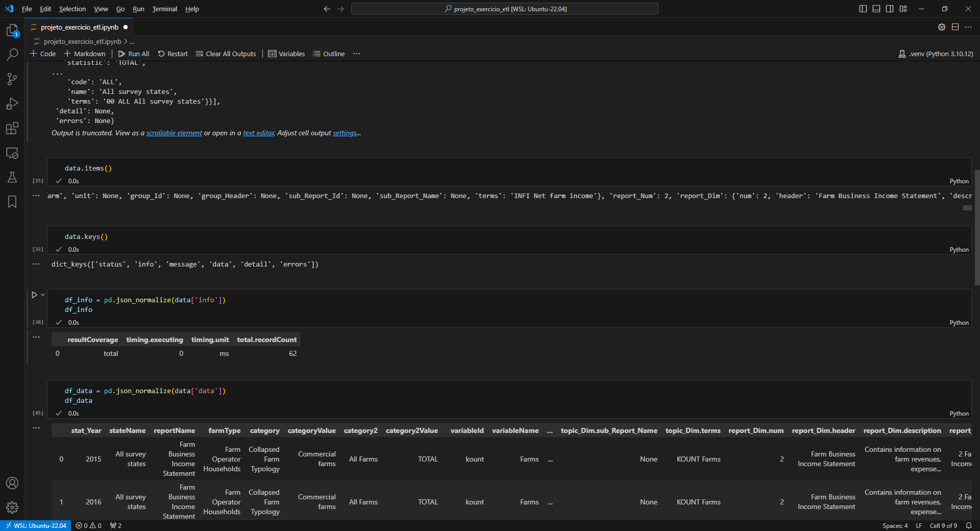
Task: Open the Selection menu
Action: tap(72, 9)
